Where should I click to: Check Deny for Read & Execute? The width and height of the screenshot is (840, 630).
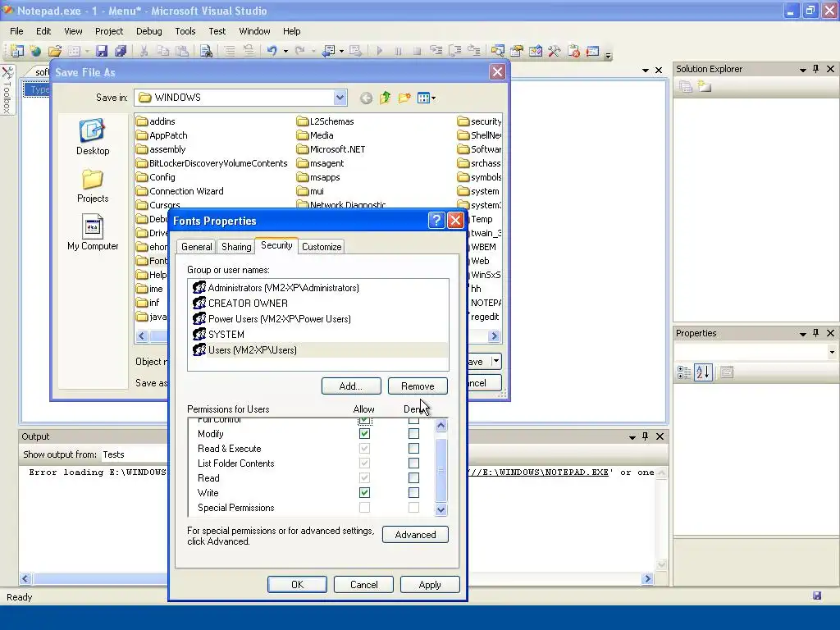point(413,449)
